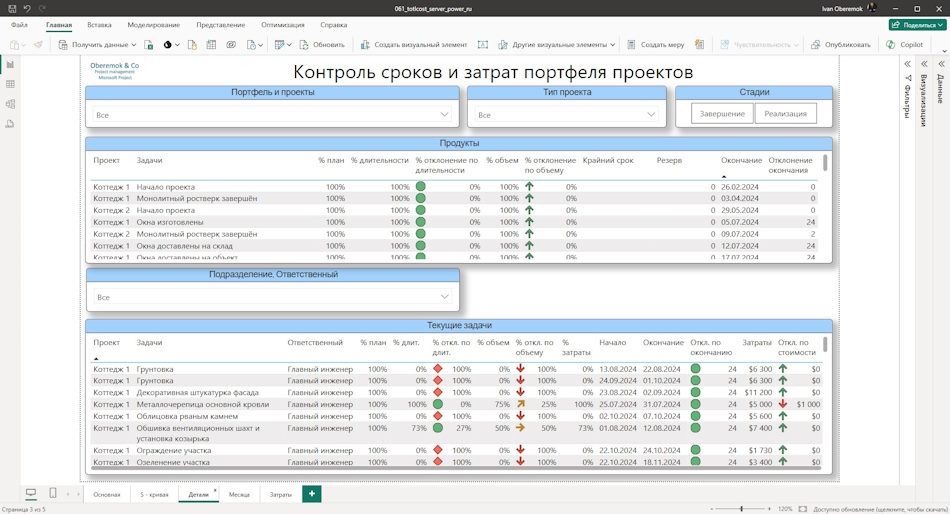The image size is (950, 514).
Task: Click the update available status message
Action: coord(880,510)
